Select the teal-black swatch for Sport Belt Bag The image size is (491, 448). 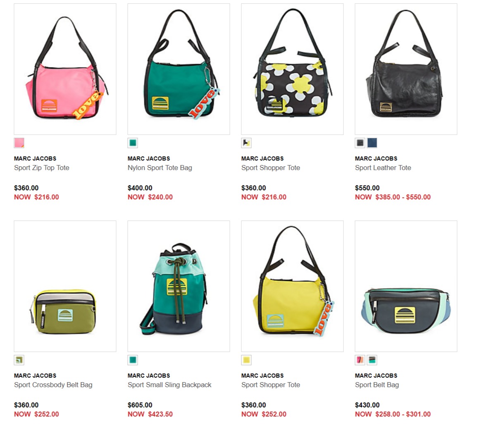(x=372, y=360)
